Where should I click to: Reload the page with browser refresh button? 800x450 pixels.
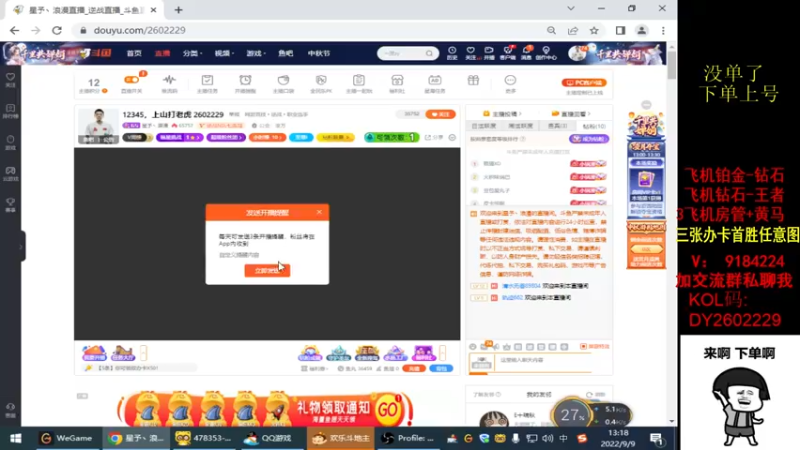pyautogui.click(x=57, y=31)
